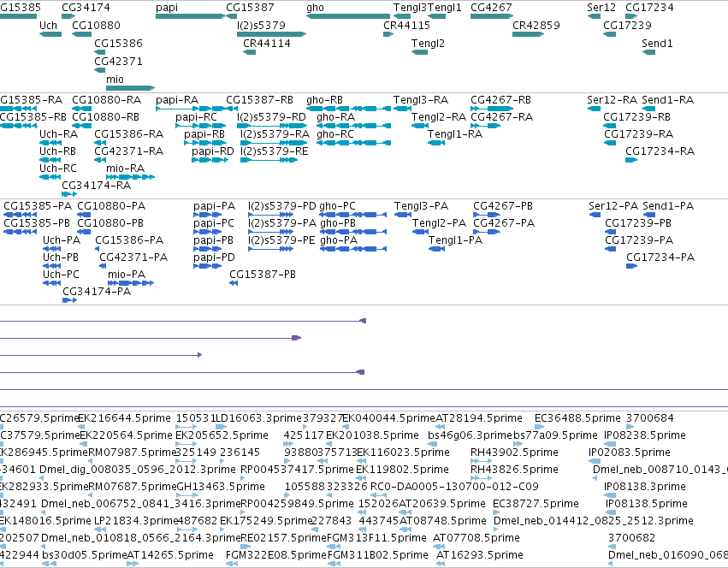Select the Uch gene label
728x568 pixels.
point(48,26)
